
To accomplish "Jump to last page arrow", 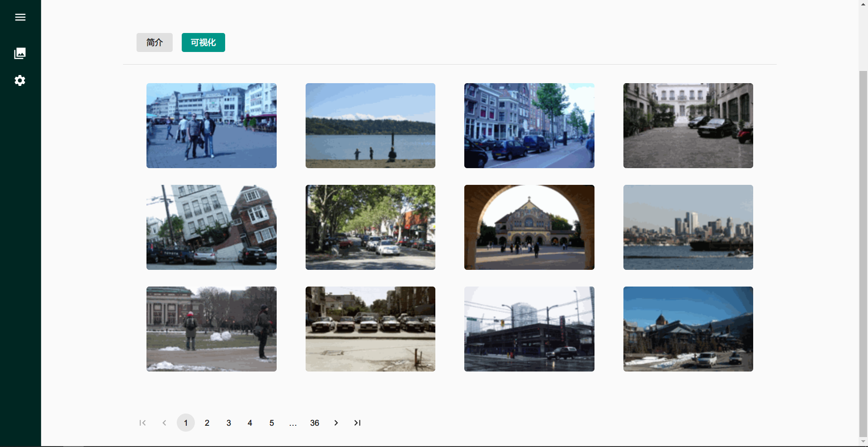I will click(x=357, y=423).
